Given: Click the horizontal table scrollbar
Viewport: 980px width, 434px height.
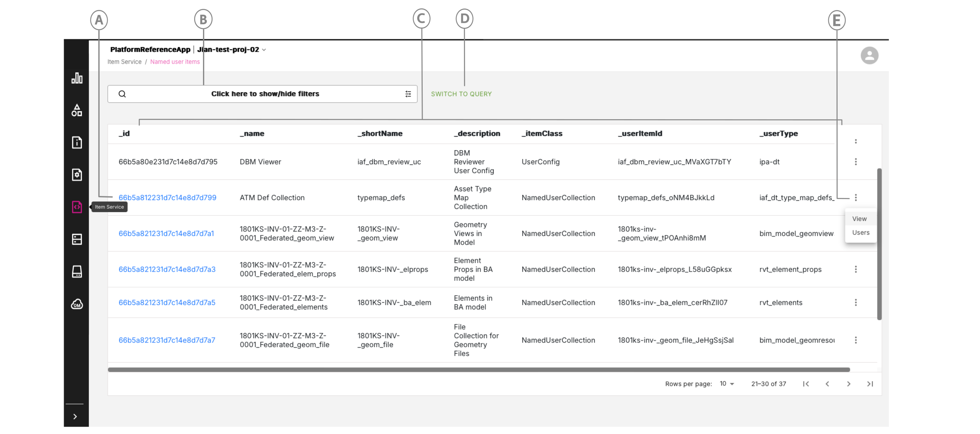Looking at the screenshot, I should 479,370.
